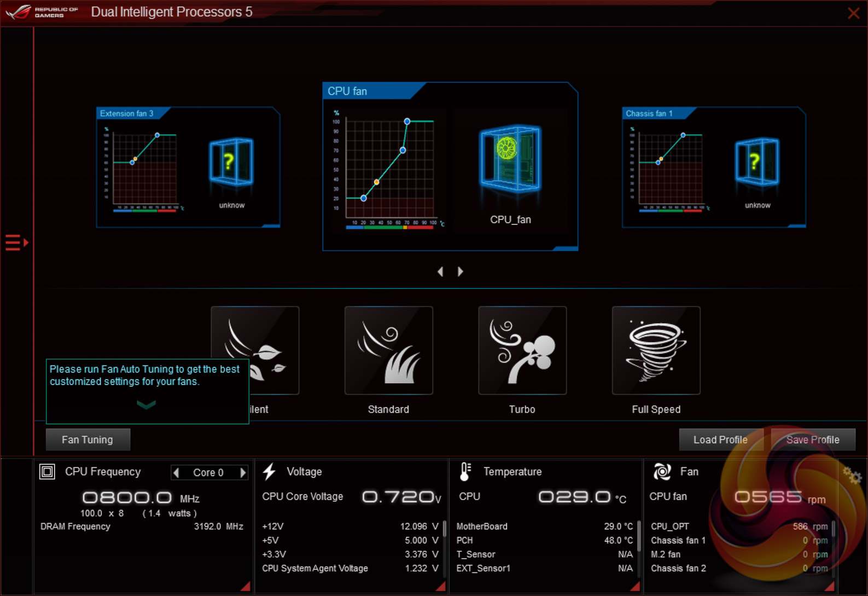868x596 pixels.
Task: Click top point on CPU fan curve
Action: pos(407,121)
